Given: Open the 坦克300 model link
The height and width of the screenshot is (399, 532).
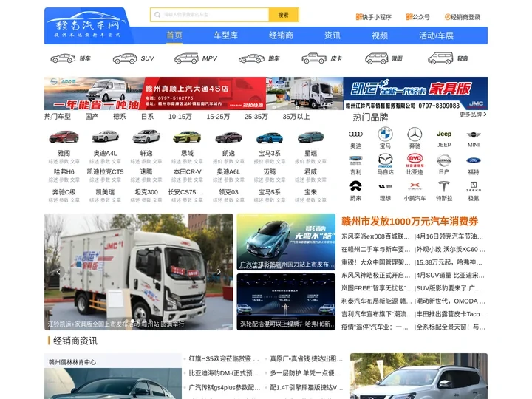Looking at the screenshot, I should [146, 191].
